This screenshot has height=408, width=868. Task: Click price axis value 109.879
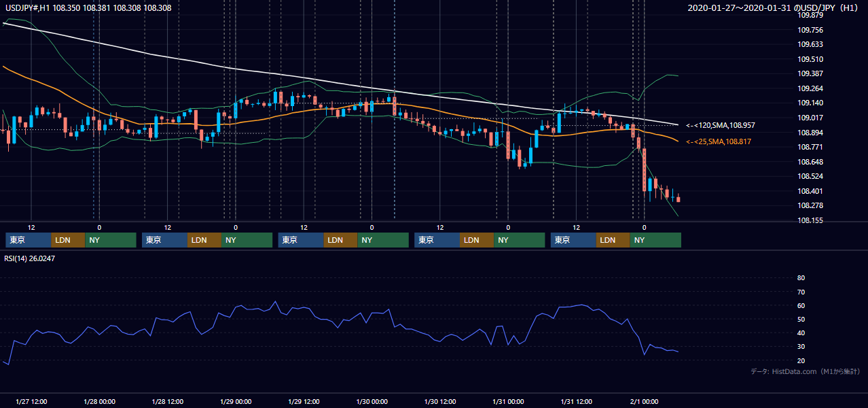(810, 15)
